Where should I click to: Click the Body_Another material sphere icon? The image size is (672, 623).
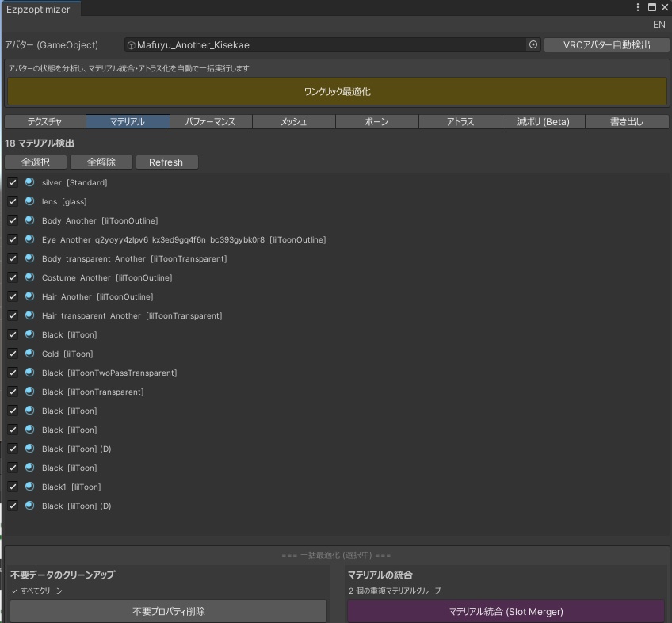[28, 220]
